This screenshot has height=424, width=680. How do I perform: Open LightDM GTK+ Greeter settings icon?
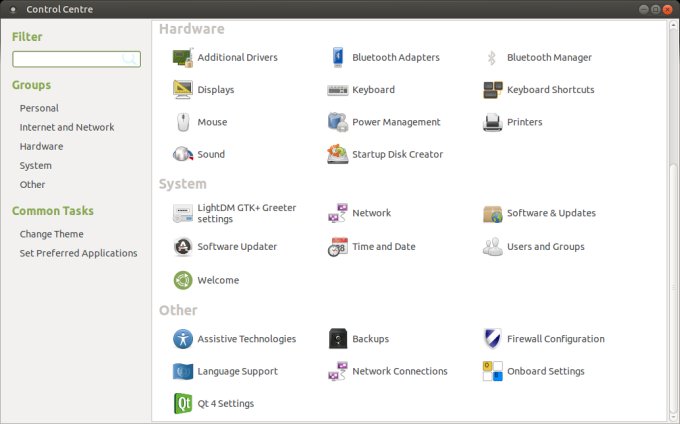point(183,213)
